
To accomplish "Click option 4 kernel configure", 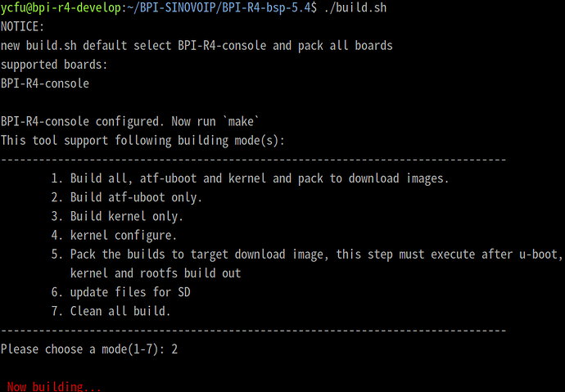I will (114, 236).
